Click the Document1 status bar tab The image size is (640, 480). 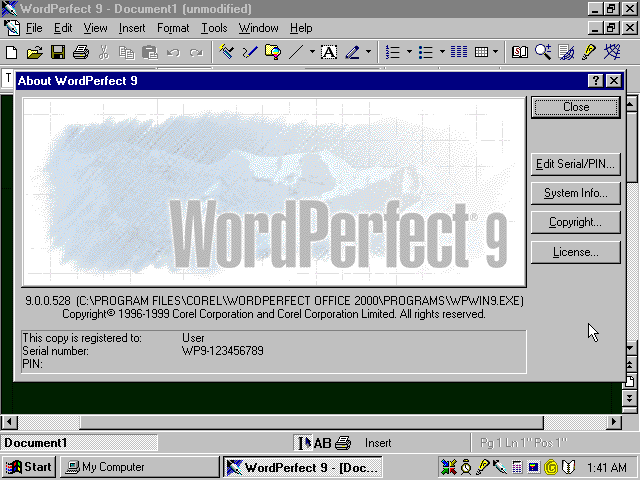coord(79,443)
